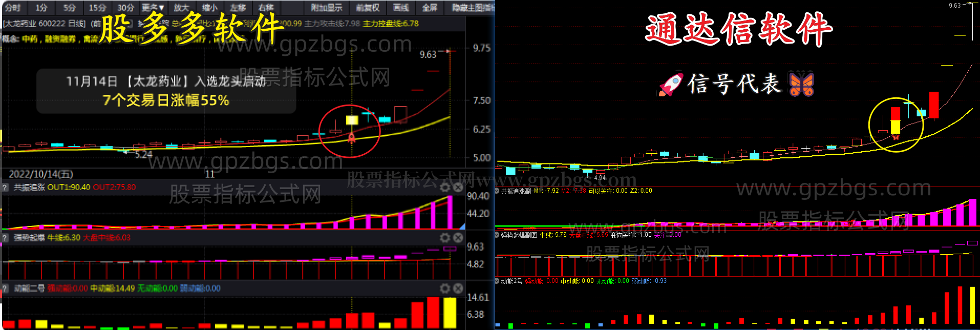Open help for 共振追涨 indicator panel
The image size is (980, 330).
pos(6,188)
